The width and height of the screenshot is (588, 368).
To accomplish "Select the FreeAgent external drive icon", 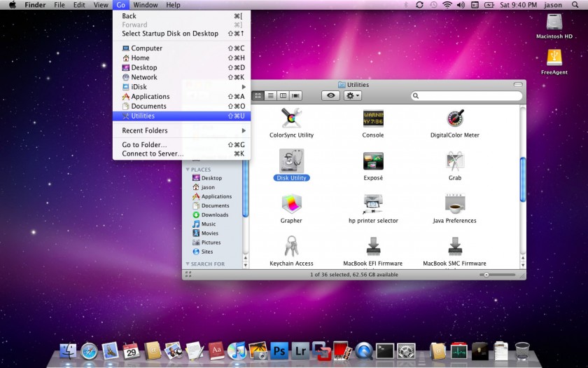I will point(554,57).
